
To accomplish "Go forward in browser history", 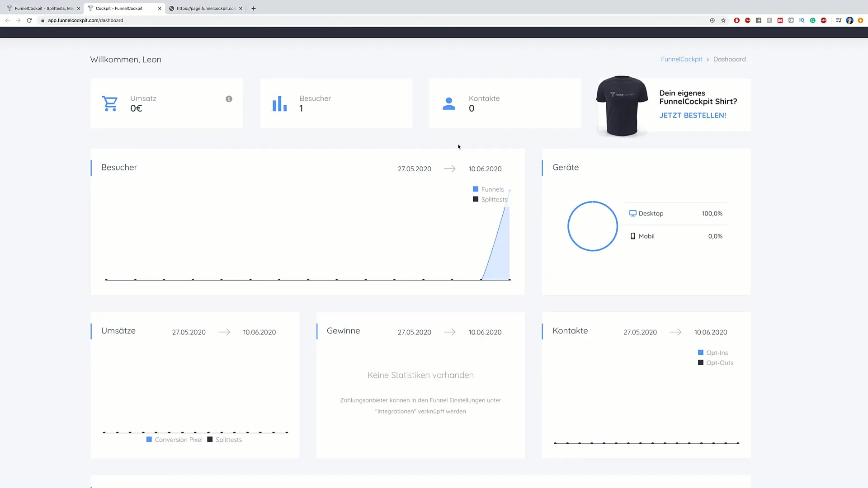I will (18, 20).
